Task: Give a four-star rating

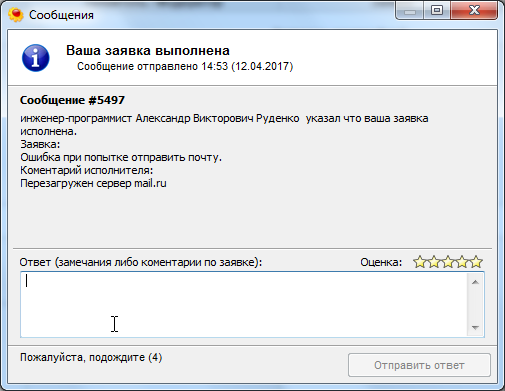Action: pos(462,262)
